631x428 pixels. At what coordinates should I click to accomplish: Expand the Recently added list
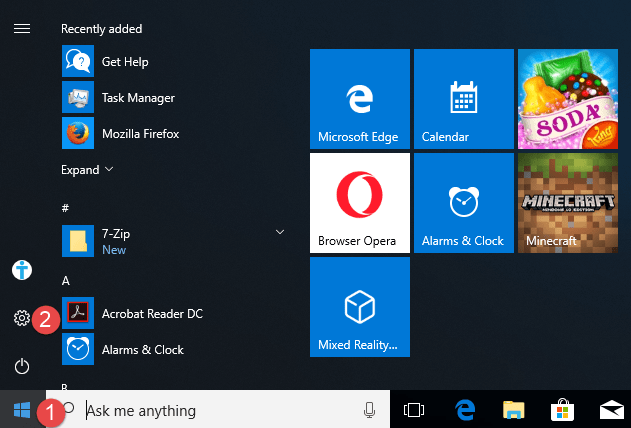tap(87, 170)
